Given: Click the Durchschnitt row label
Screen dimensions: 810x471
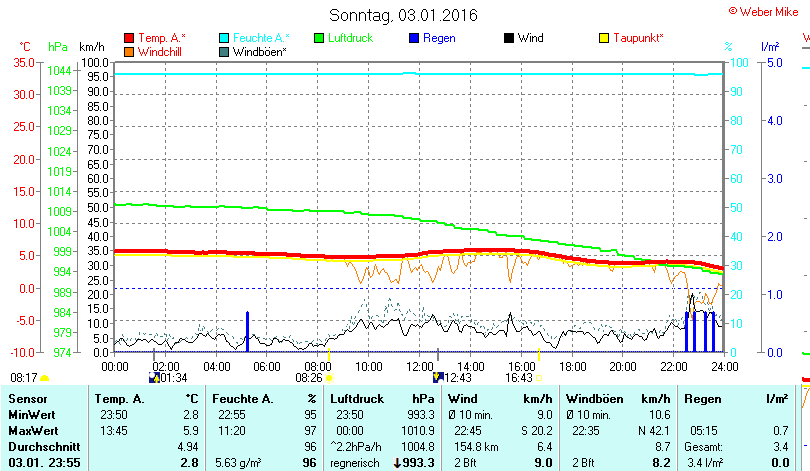Looking at the screenshot, I should (41, 445).
